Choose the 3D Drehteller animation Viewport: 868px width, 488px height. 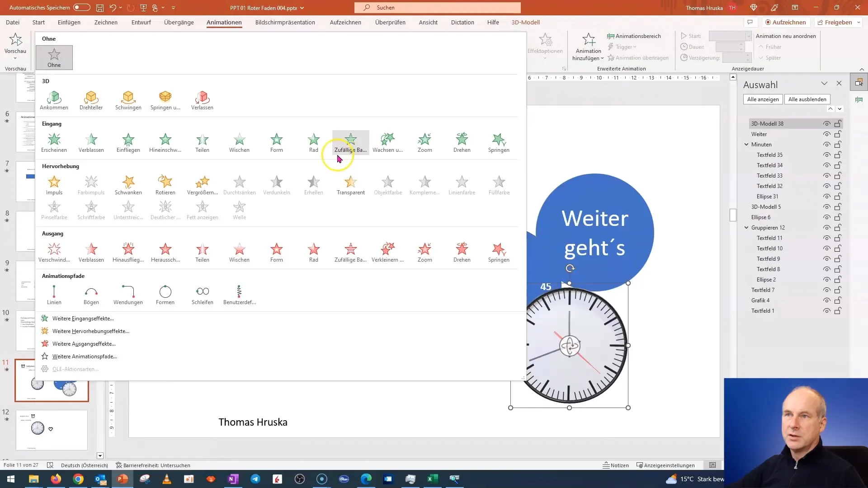point(91,100)
